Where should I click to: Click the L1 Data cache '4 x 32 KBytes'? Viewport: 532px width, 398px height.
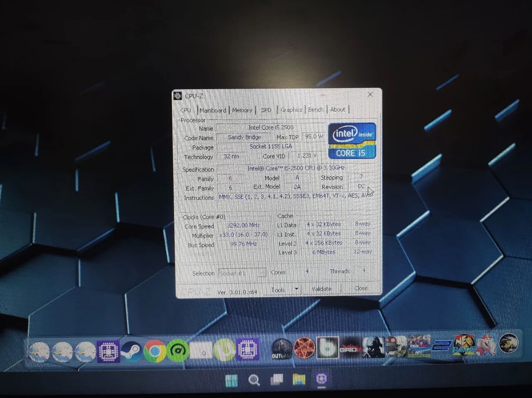[x=324, y=224]
